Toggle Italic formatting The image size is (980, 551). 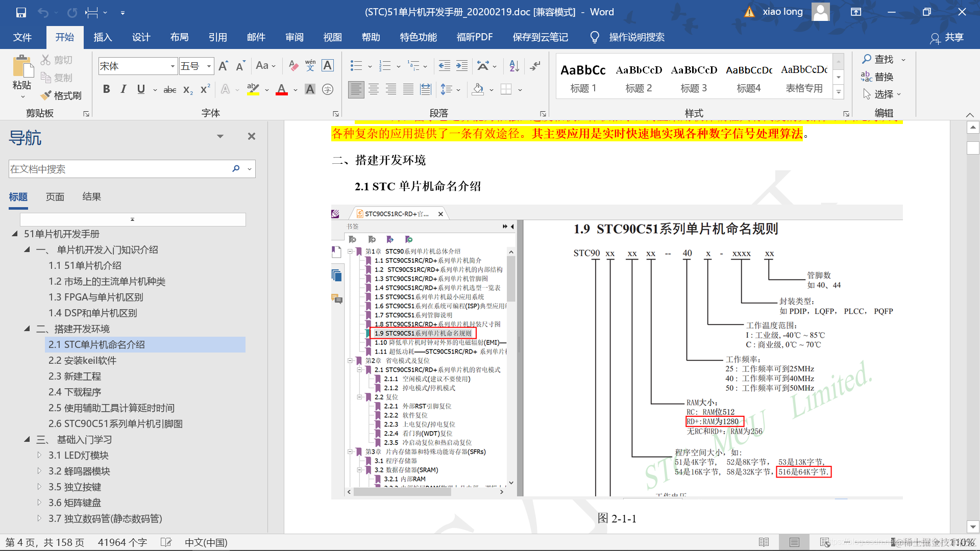click(124, 90)
